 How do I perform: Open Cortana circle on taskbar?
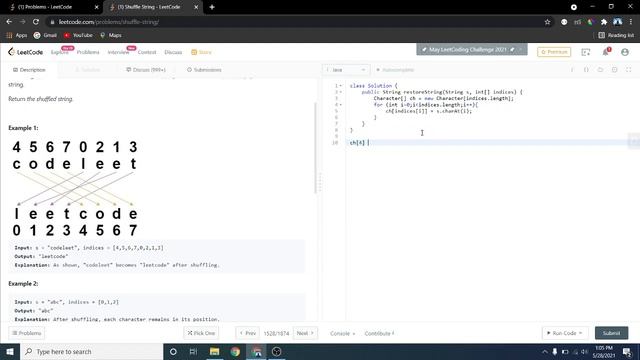pyautogui.click(x=173, y=351)
